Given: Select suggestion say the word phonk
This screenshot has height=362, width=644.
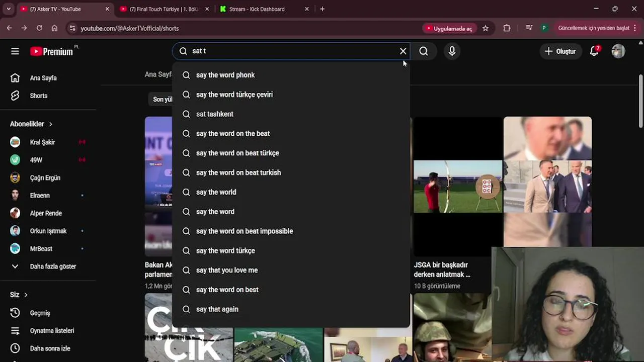Looking at the screenshot, I should 291,75.
